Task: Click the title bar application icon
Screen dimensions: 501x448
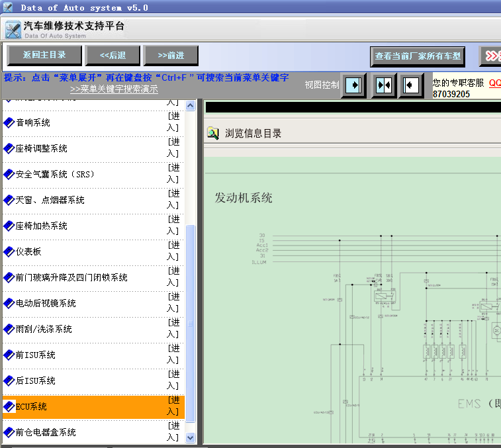Action: pos(7,7)
